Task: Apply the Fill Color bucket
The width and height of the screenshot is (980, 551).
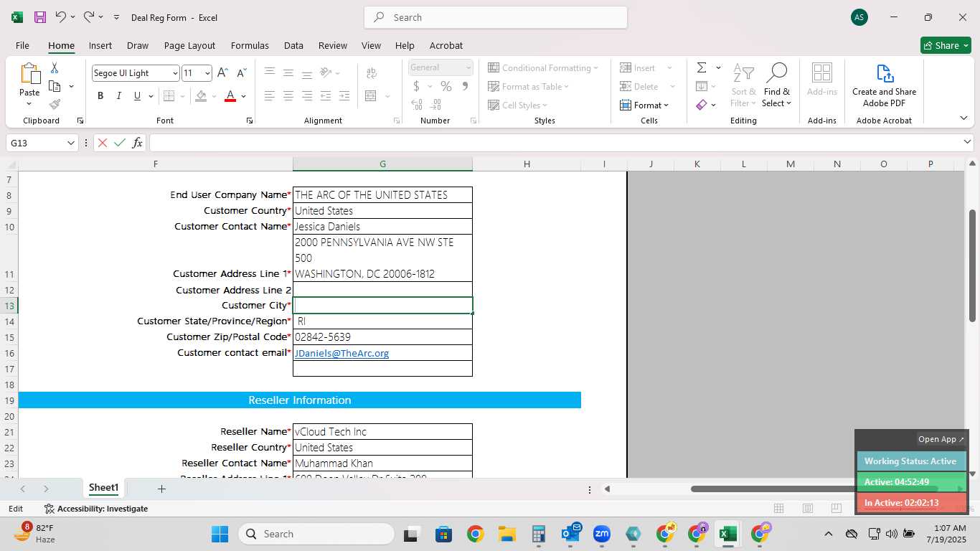Action: click(201, 96)
